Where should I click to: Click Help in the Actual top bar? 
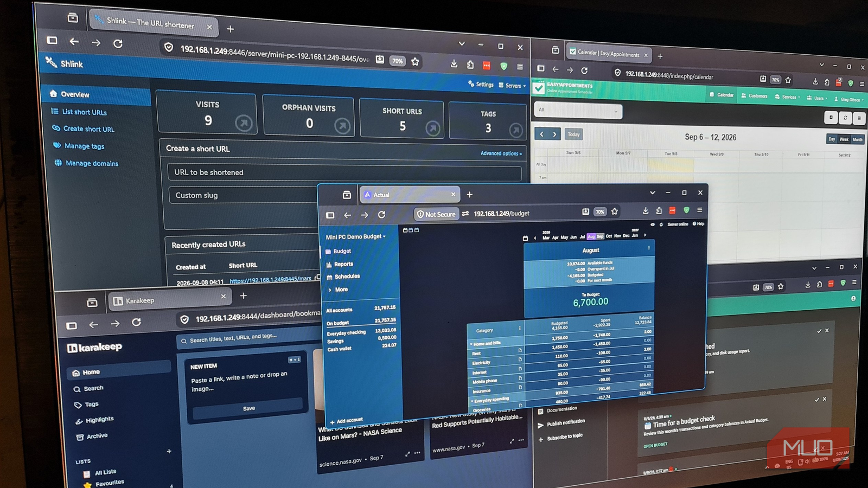(698, 224)
